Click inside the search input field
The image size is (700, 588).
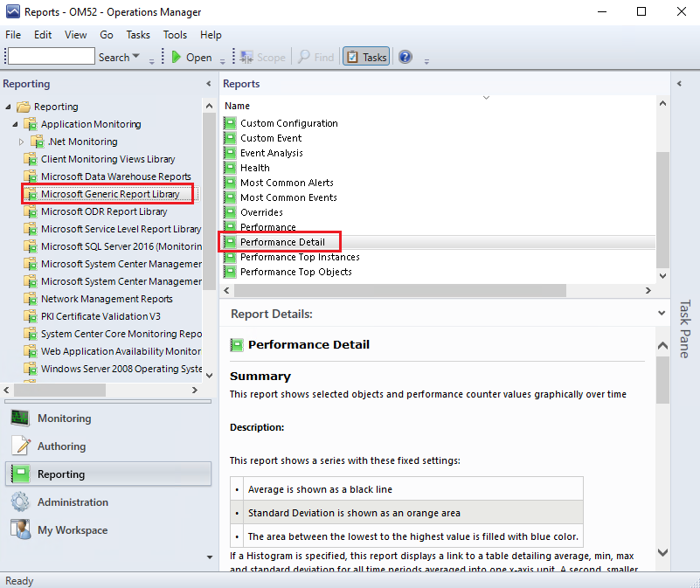tap(52, 56)
